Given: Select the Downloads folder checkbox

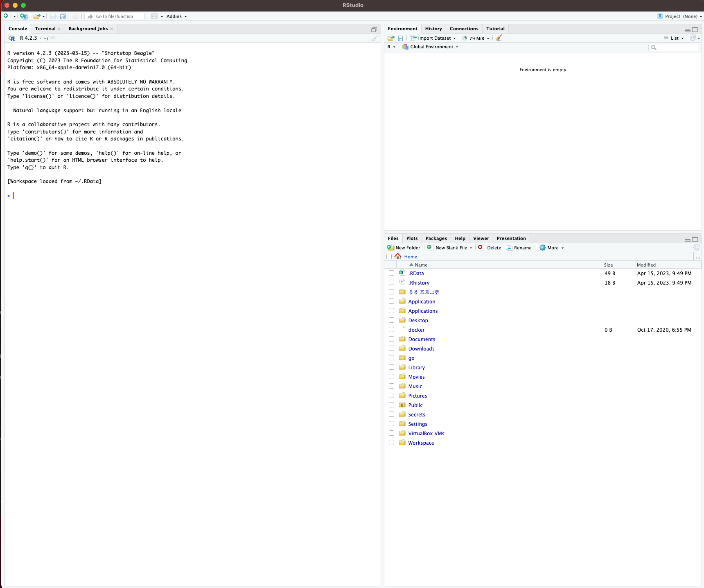Looking at the screenshot, I should click(x=392, y=348).
